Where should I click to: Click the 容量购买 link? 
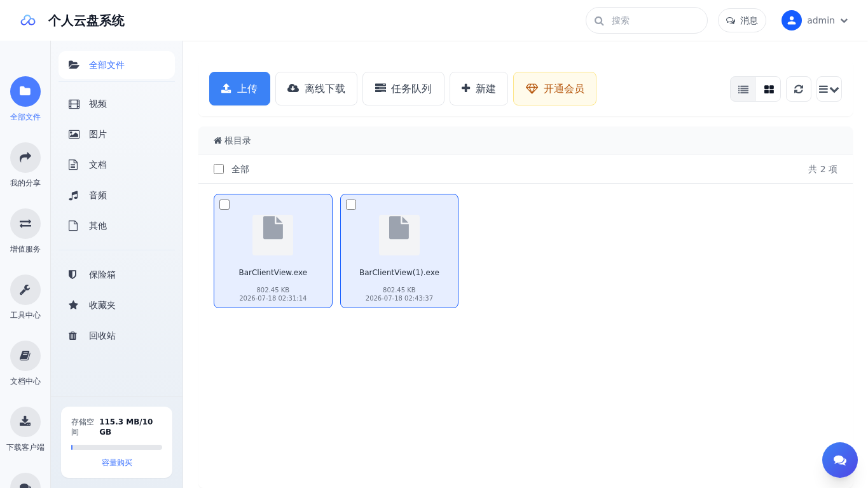[x=117, y=463]
